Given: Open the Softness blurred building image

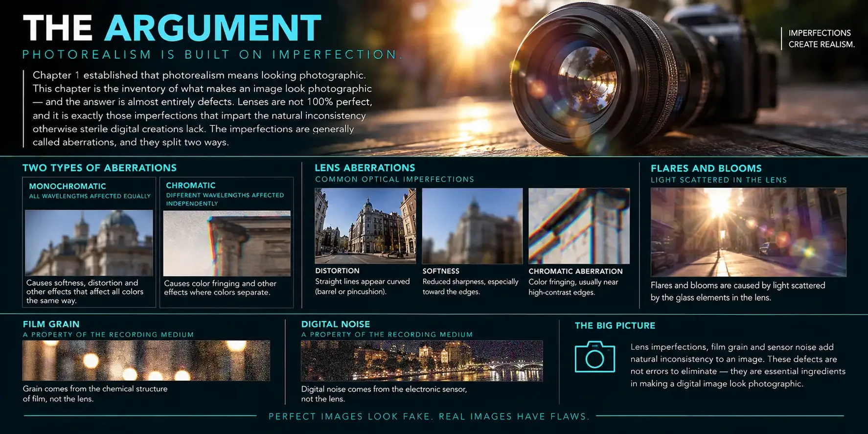Looking at the screenshot, I should 472,226.
